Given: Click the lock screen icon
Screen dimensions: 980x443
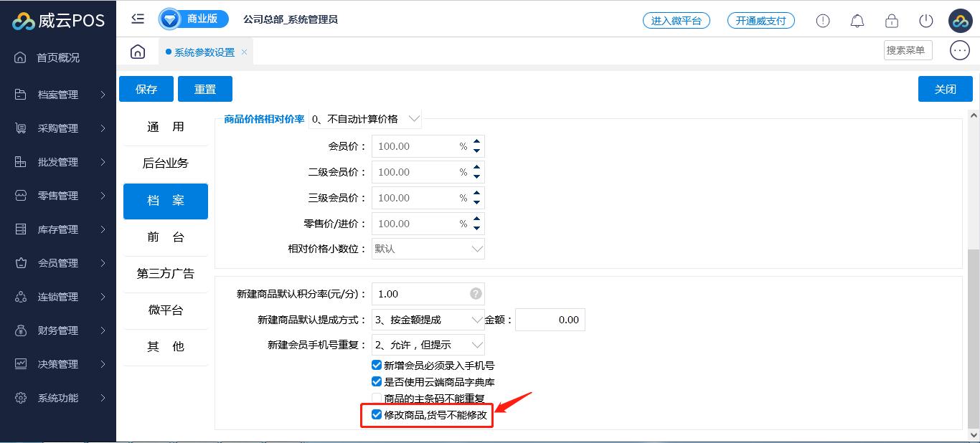Looking at the screenshot, I should coord(892,21).
